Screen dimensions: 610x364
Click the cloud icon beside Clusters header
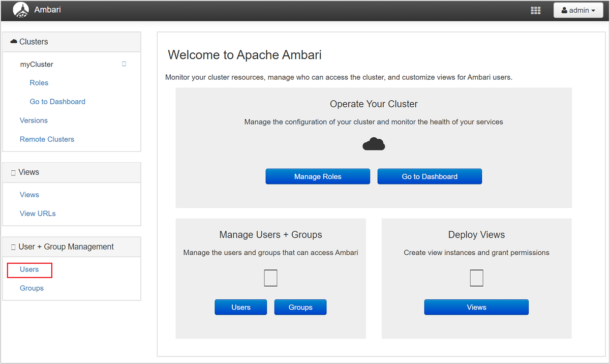[x=13, y=41]
